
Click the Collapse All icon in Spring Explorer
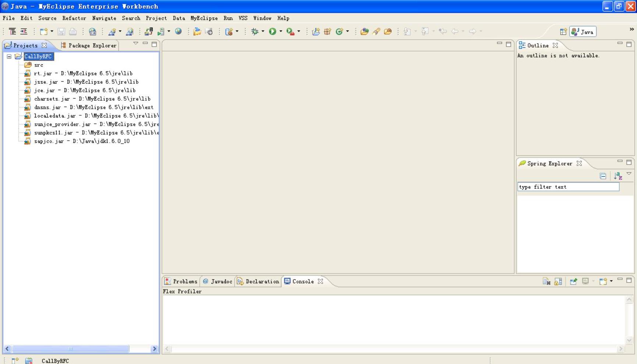pos(603,176)
